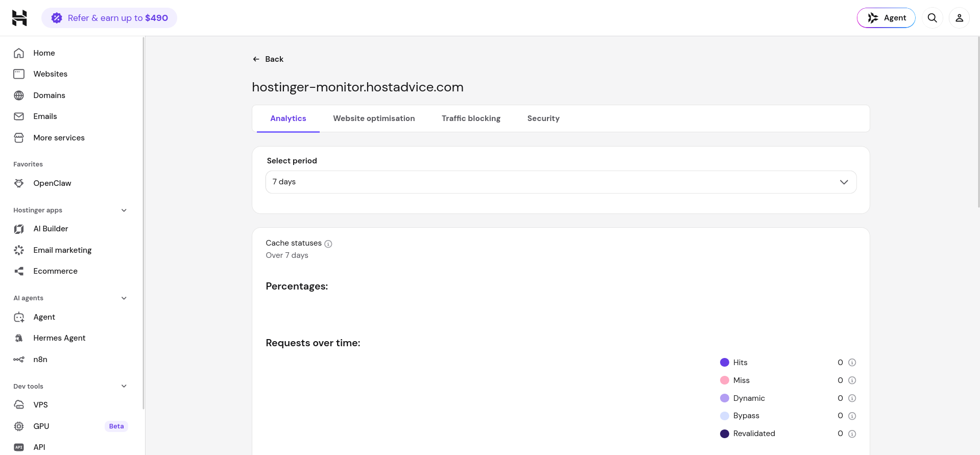
Task: Open the Agent button in header
Action: coord(886,18)
